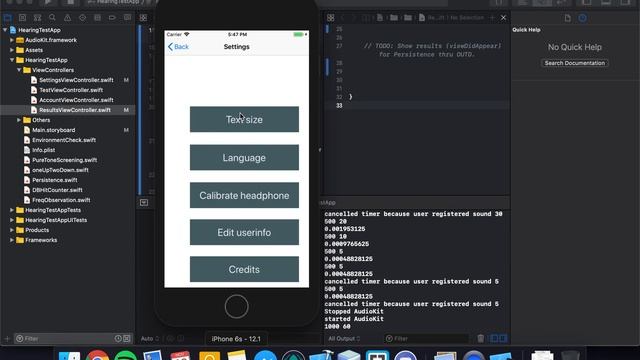Open the Source Control navigator

[x=22, y=18]
